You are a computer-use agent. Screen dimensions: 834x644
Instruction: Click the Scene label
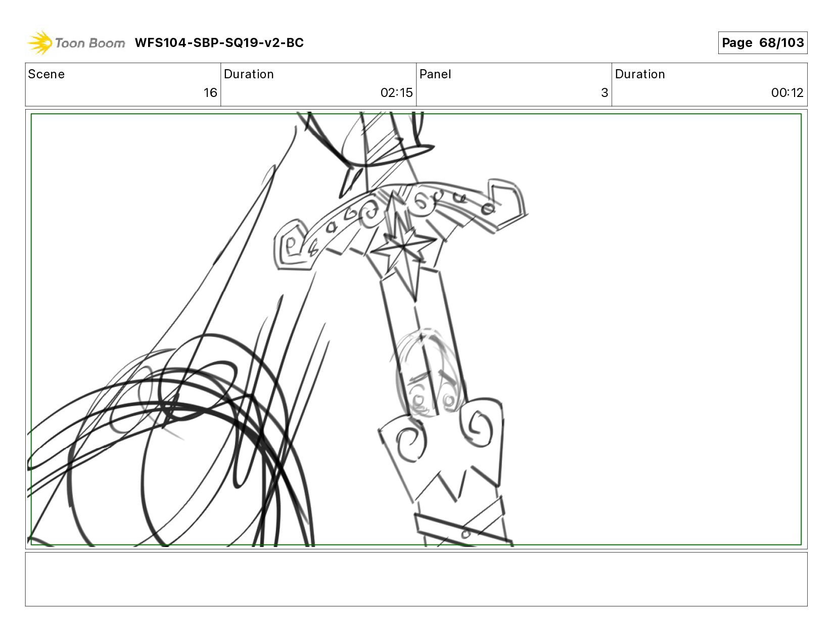tap(47, 74)
